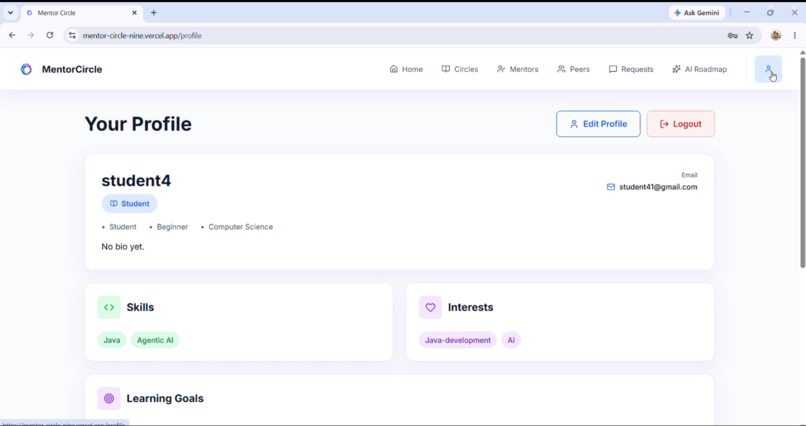Click the Your Profile heading
The width and height of the screenshot is (806, 426).
[x=138, y=124]
